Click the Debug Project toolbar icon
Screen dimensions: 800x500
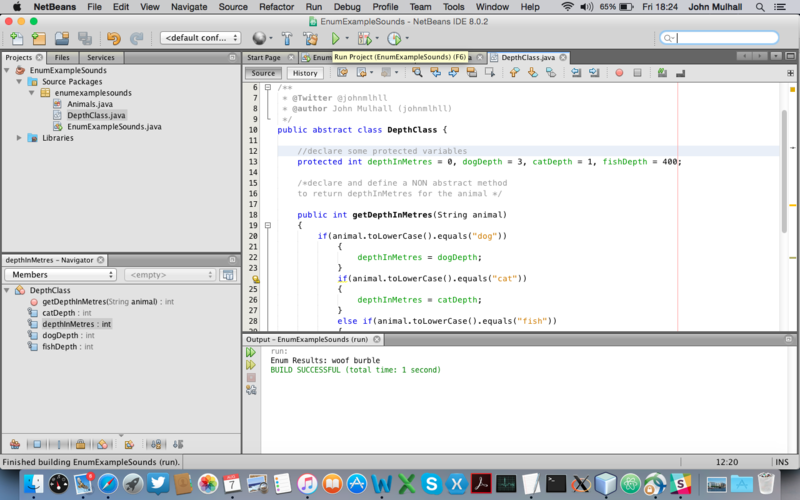[x=365, y=38]
